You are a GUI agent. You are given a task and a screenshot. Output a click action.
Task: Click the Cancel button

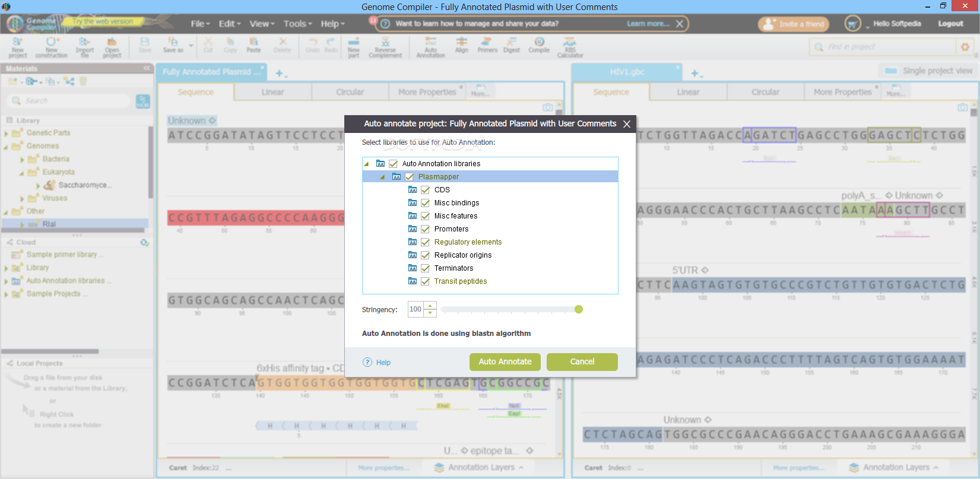pos(582,362)
